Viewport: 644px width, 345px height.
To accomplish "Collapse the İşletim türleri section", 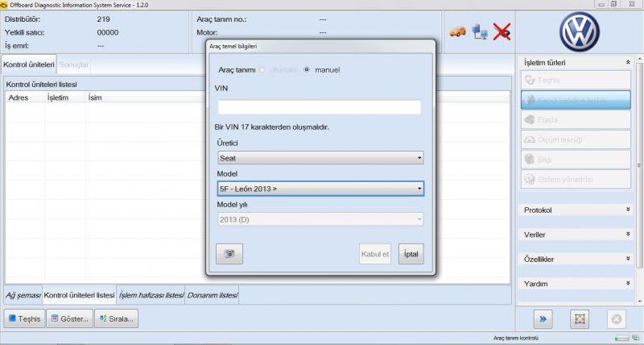I will 628,63.
